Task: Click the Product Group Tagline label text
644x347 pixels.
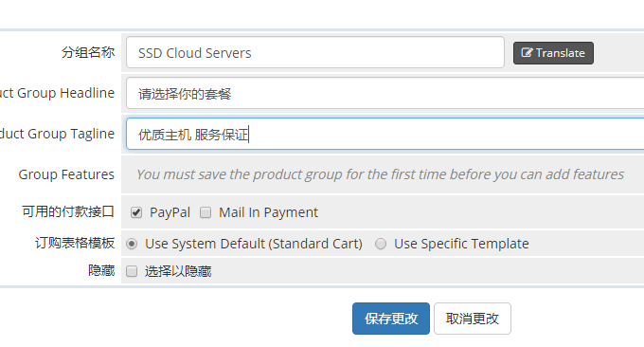Action: (x=57, y=134)
